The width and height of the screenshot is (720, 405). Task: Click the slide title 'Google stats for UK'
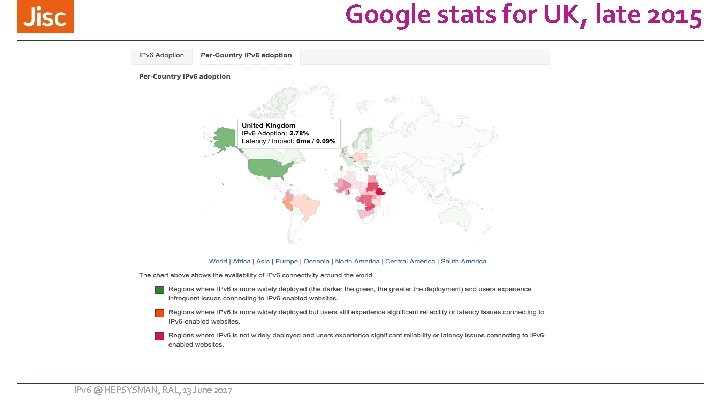(523, 17)
